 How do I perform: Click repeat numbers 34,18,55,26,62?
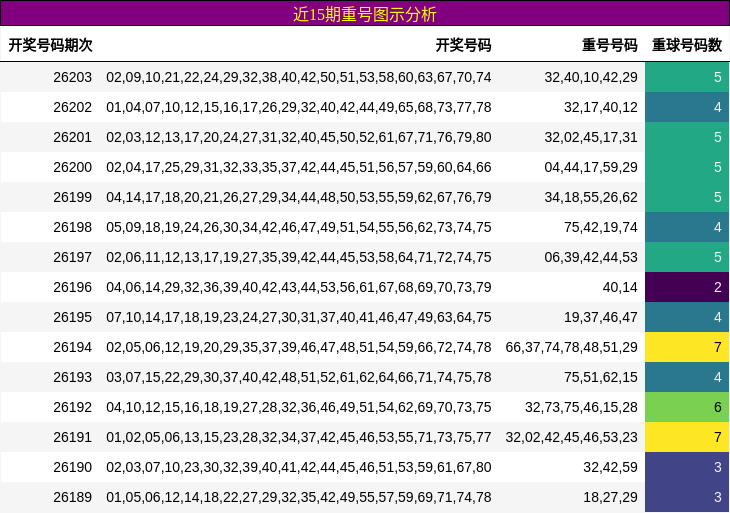click(591, 197)
